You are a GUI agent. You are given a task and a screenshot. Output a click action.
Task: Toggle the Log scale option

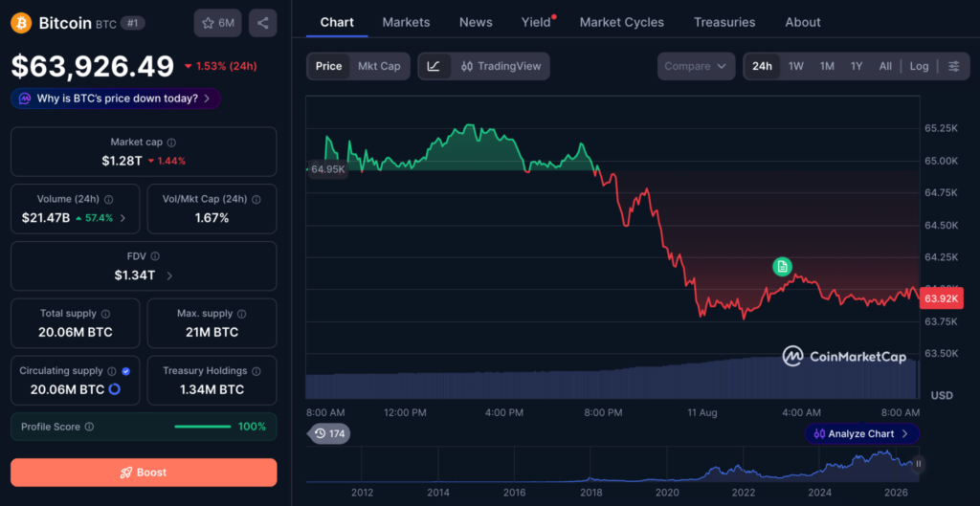tap(919, 66)
